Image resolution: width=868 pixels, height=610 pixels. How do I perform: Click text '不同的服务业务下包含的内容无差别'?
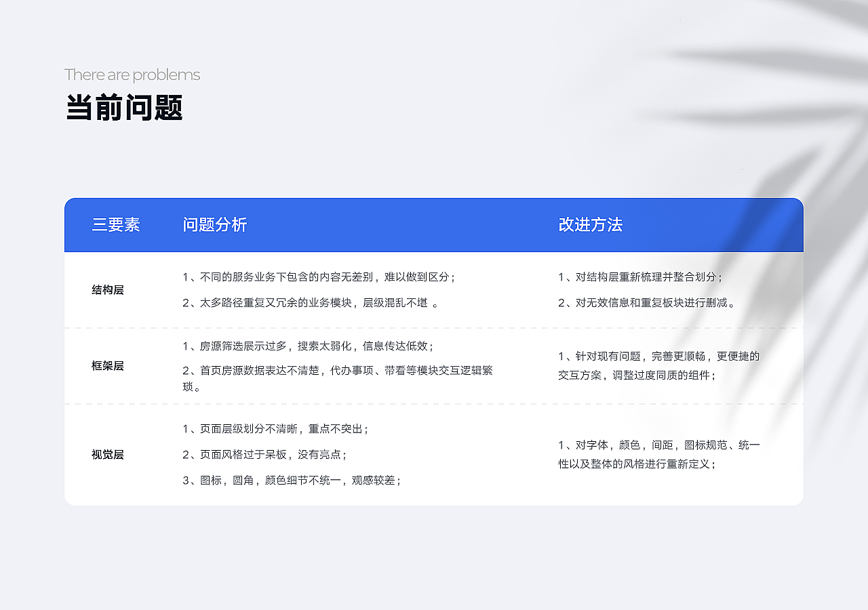[287, 277]
